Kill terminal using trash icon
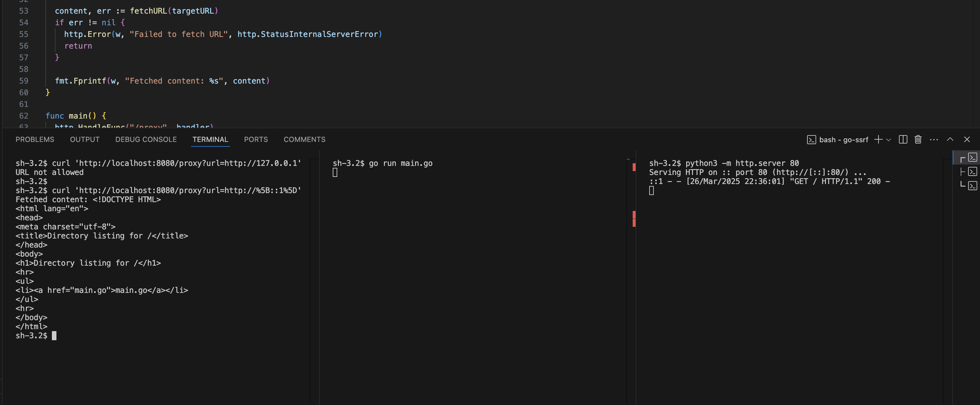This screenshot has height=405, width=980. pos(918,139)
